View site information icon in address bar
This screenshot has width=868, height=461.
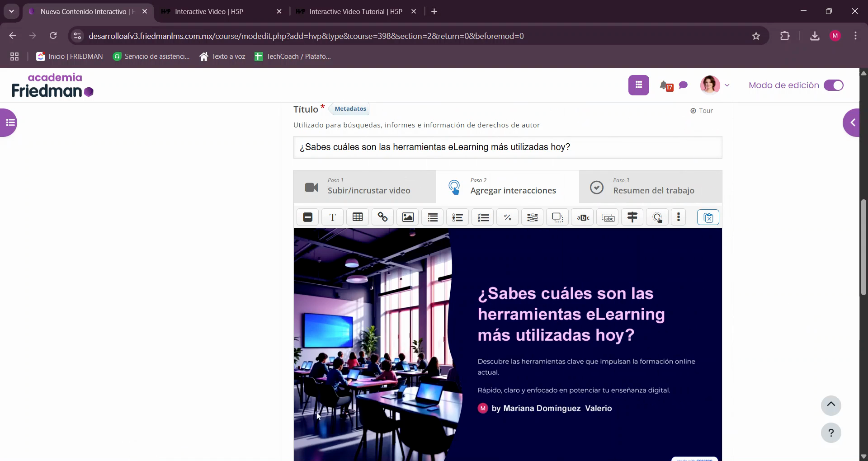pyautogui.click(x=77, y=36)
